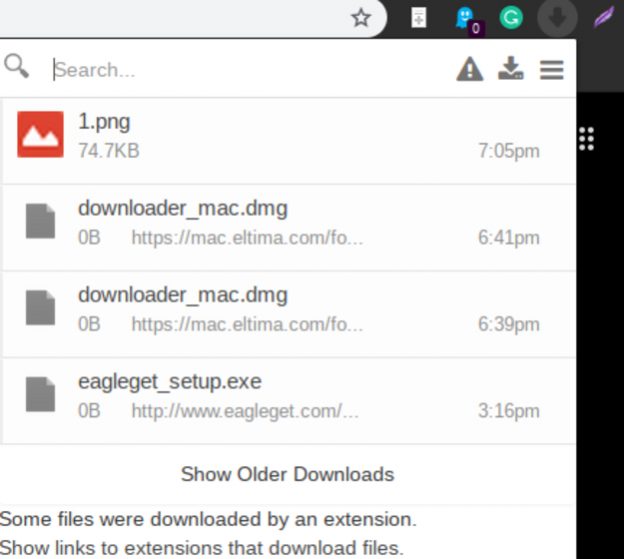624x559 pixels.
Task: Click file icon of 6:39pm downloader_mac.dmg
Action: click(x=40, y=308)
